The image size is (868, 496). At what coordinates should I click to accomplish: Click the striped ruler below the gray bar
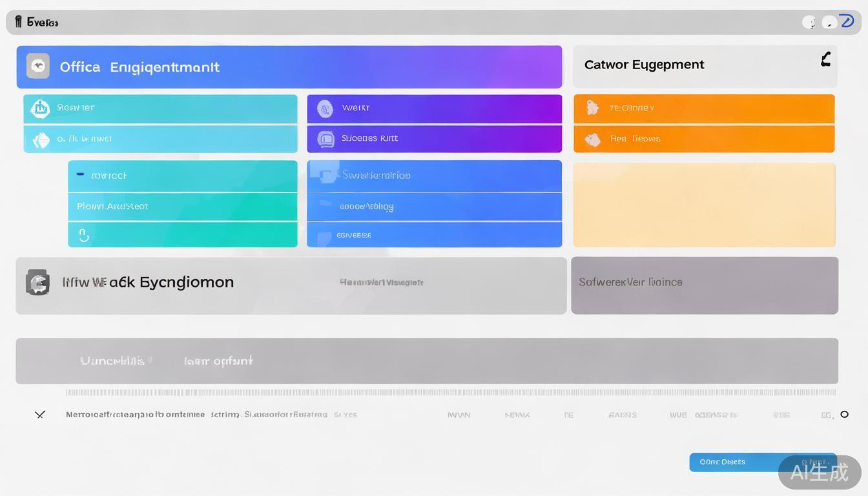pyautogui.click(x=451, y=392)
